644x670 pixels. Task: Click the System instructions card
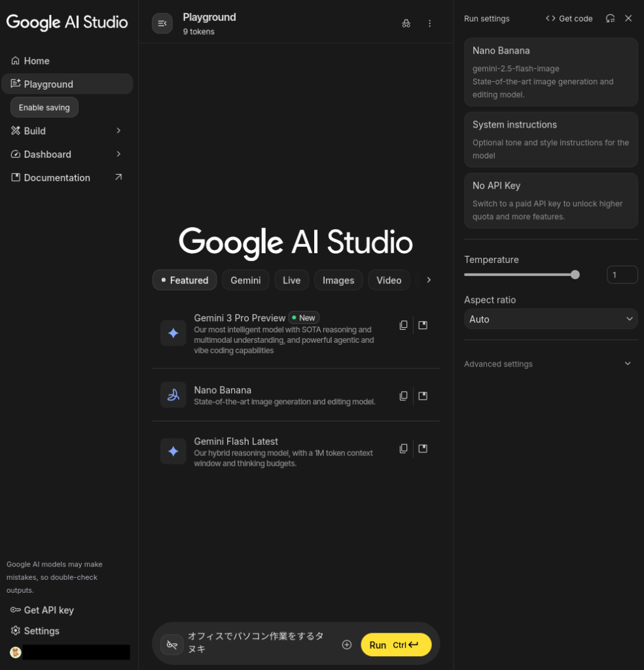coord(550,139)
